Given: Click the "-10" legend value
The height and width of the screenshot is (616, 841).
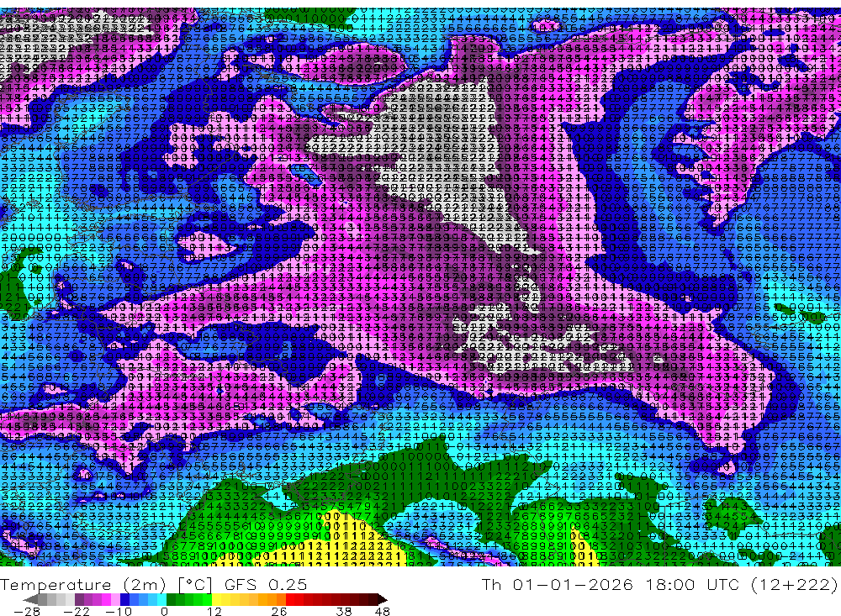Looking at the screenshot, I should pyautogui.click(x=119, y=611).
